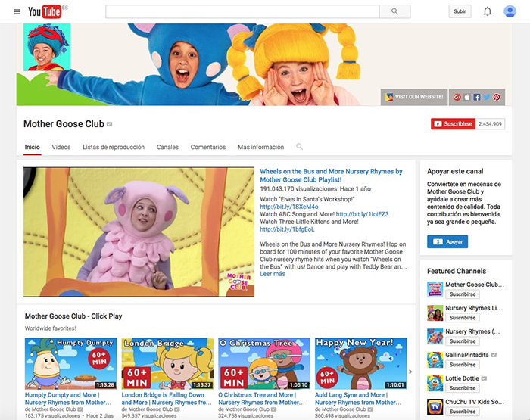Open the bit.ly/1IoiEZ3 link
The width and height of the screenshot is (530, 420).
(363, 214)
